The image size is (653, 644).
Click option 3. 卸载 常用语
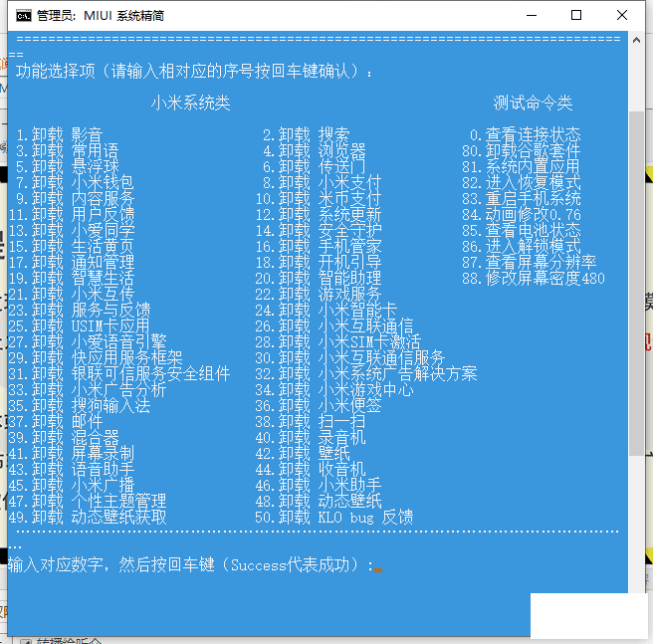[x=68, y=150]
